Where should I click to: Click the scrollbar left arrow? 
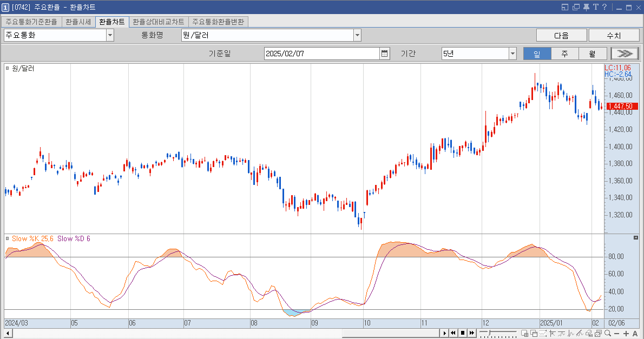pos(8,333)
